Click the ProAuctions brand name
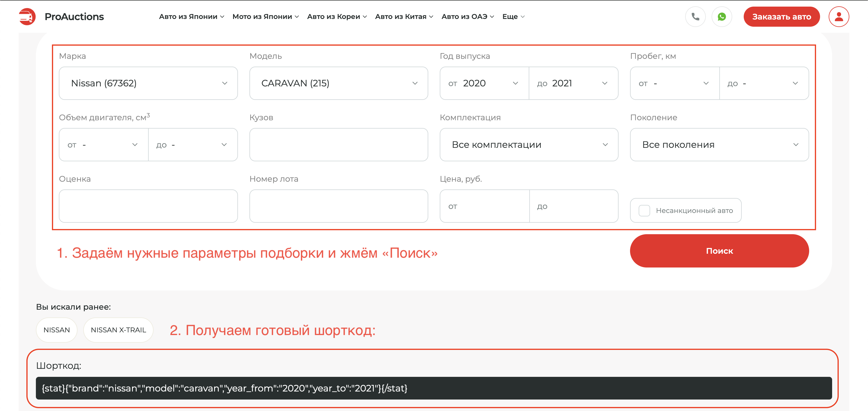The width and height of the screenshot is (868, 411). tap(74, 17)
